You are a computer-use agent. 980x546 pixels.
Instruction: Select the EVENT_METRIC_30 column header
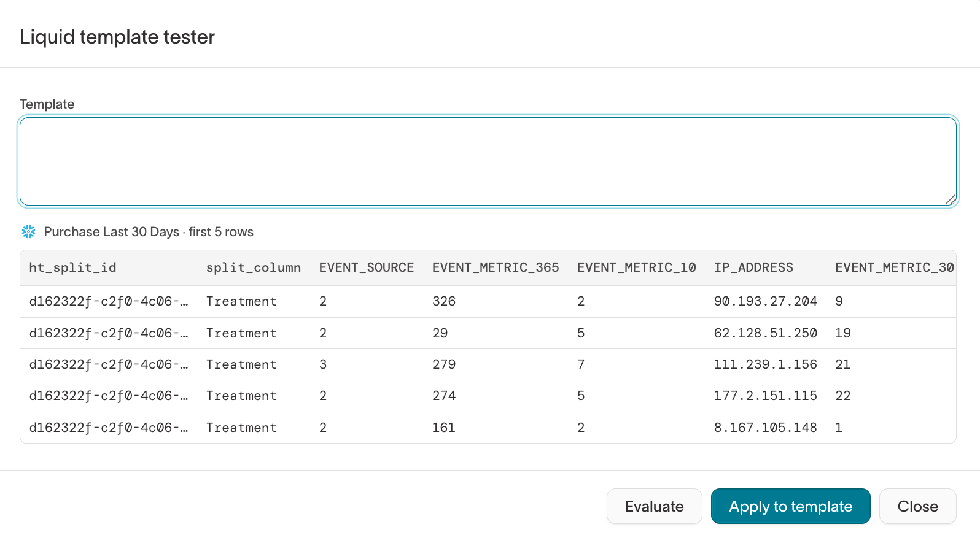click(895, 267)
